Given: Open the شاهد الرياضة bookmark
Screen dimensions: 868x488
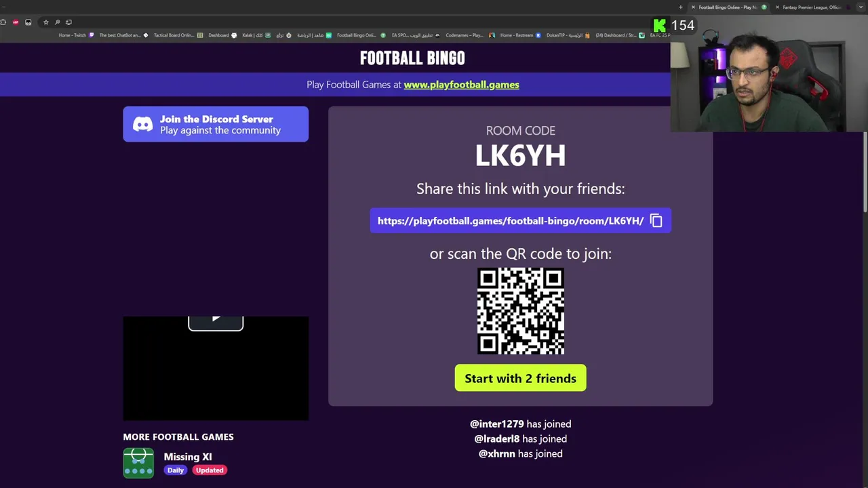Looking at the screenshot, I should tap(314, 35).
